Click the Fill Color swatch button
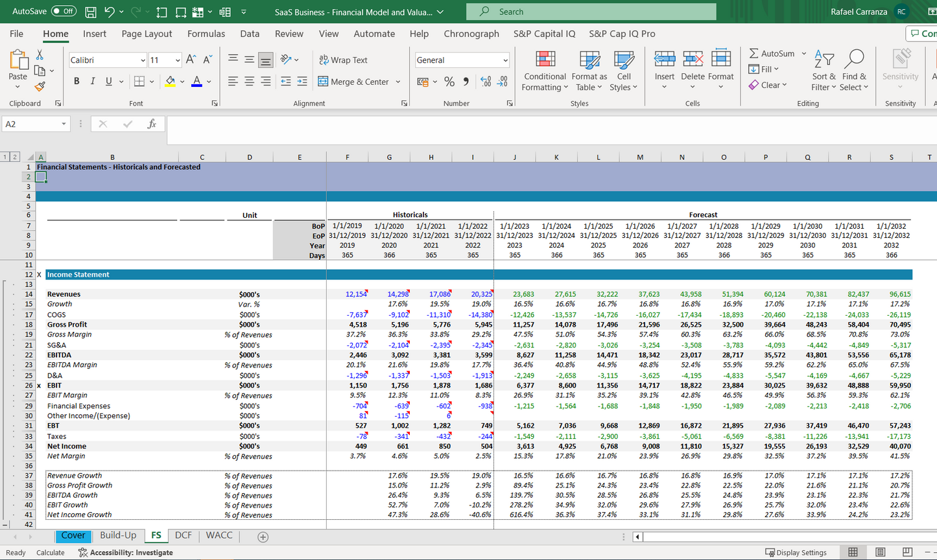This screenshot has width=937, height=560. click(x=170, y=82)
